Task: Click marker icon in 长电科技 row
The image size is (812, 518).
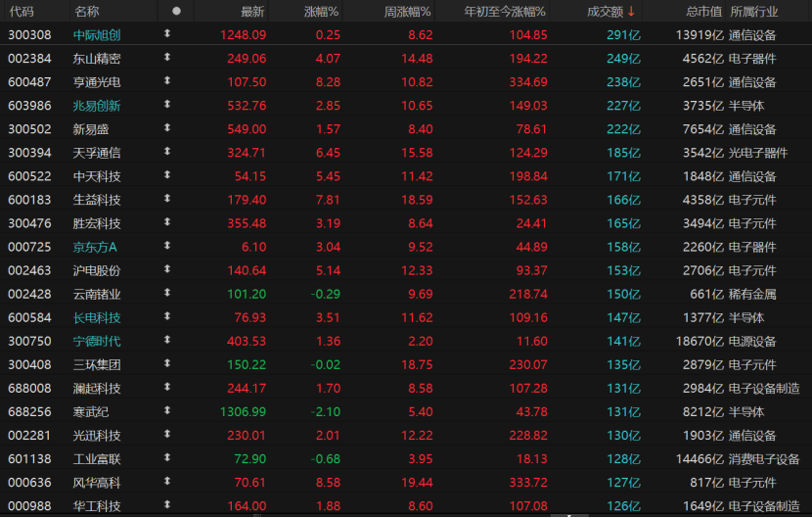Action: [x=167, y=316]
